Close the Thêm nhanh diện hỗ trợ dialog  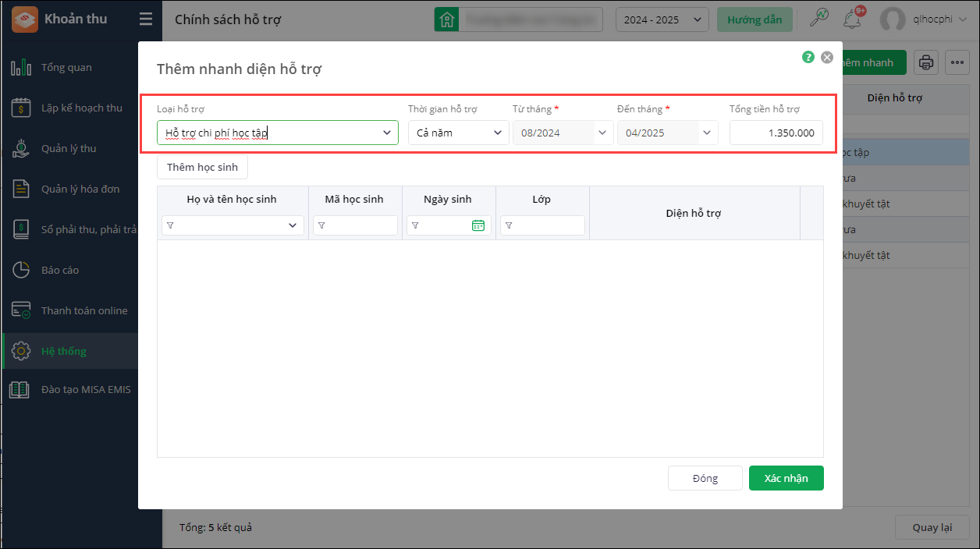pos(827,57)
